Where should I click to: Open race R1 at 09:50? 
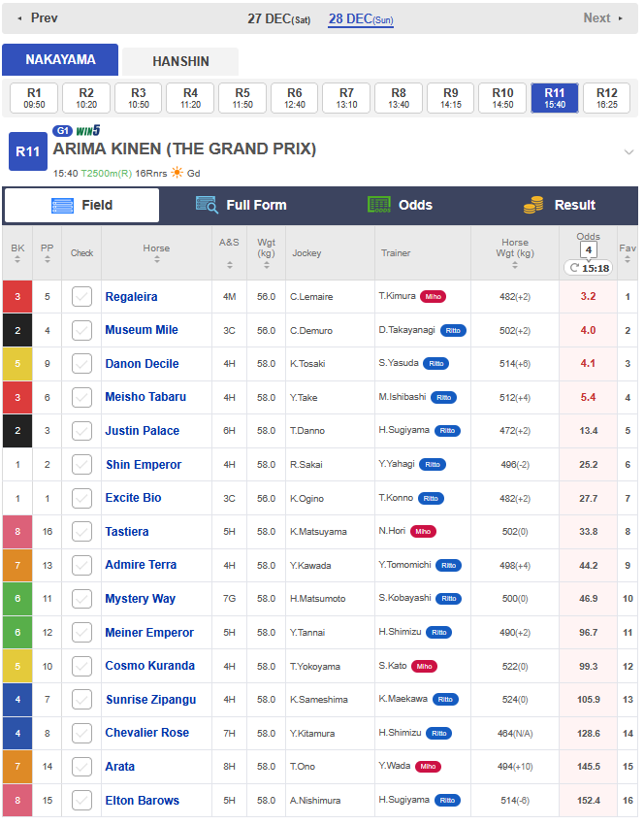pyautogui.click(x=34, y=98)
